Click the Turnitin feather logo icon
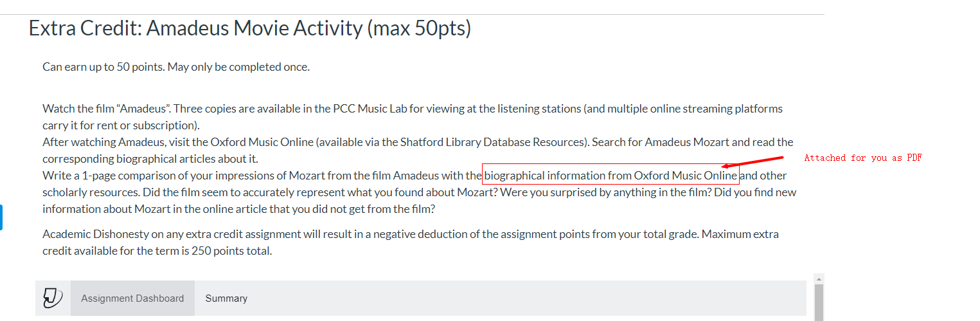The height and width of the screenshot is (321, 980). tap(53, 298)
